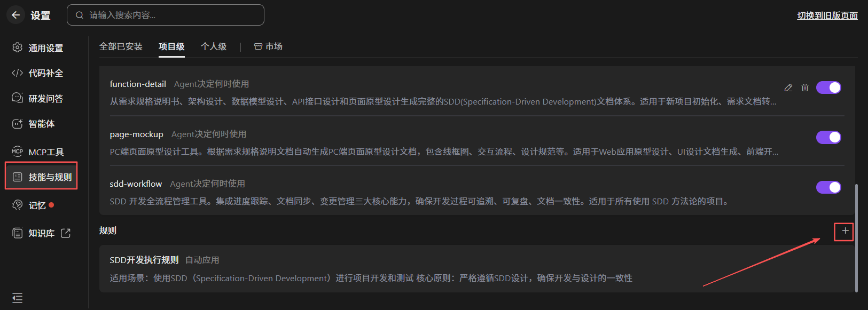Switch to the 个人级 tab
Screen dimensions: 868x310
click(x=214, y=47)
